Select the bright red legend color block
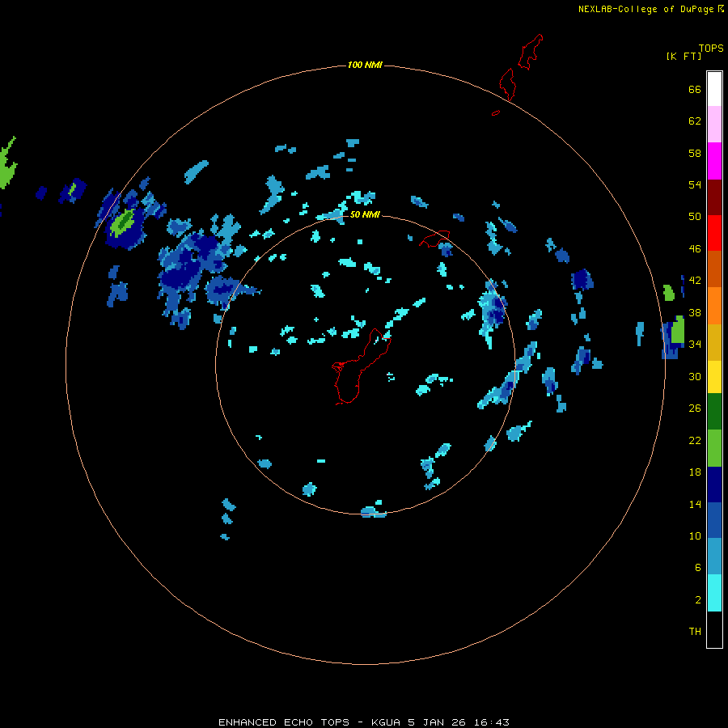This screenshot has height=728, width=728. [714, 233]
